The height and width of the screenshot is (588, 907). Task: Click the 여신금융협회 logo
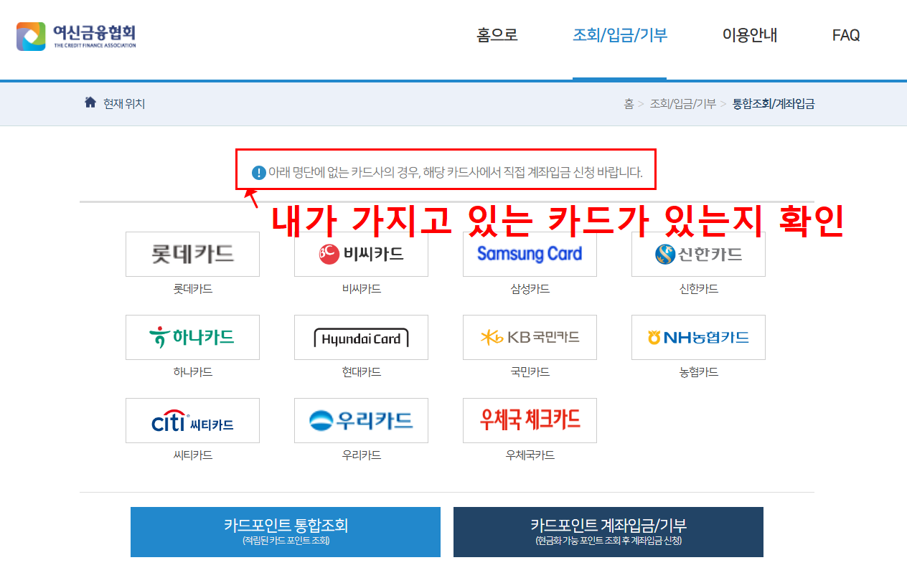76,36
